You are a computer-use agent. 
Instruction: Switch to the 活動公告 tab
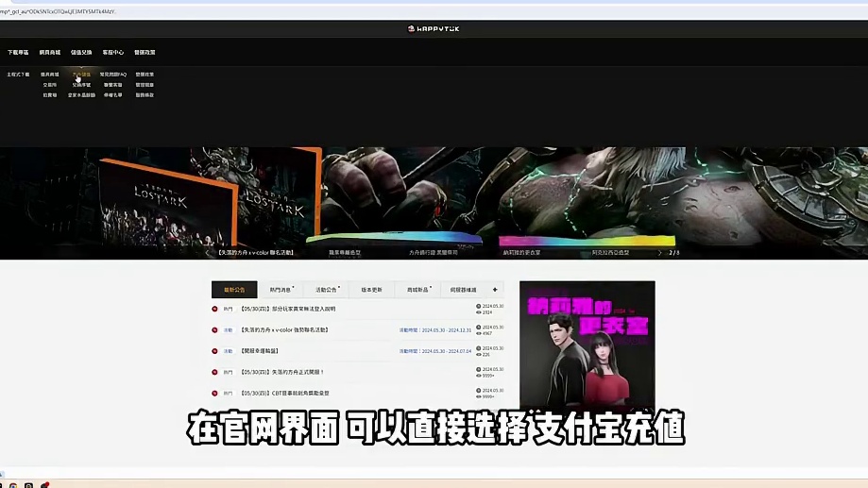(x=326, y=290)
